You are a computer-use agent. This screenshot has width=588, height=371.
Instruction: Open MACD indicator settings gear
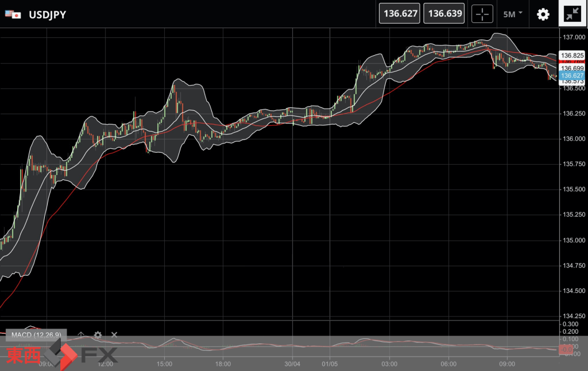[x=98, y=335]
